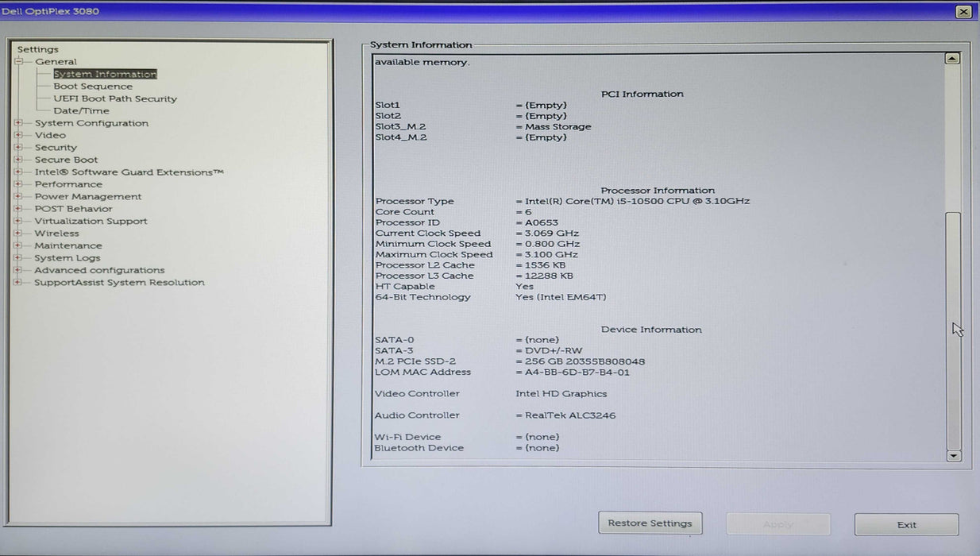Click the System Information scrollbar thumb
The image size is (980, 556).
[953, 330]
